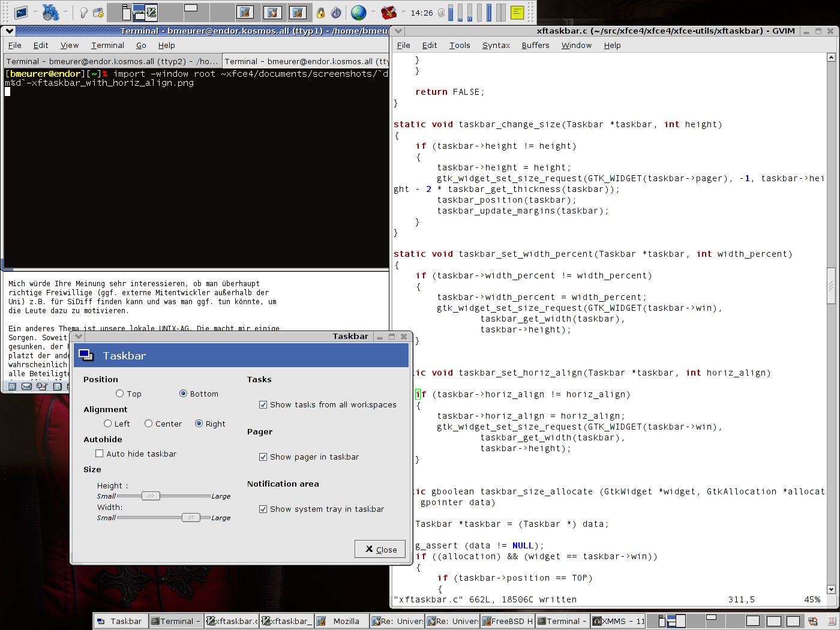Click the Height size slider handle
Image resolution: width=840 pixels, height=630 pixels.
[x=151, y=496]
